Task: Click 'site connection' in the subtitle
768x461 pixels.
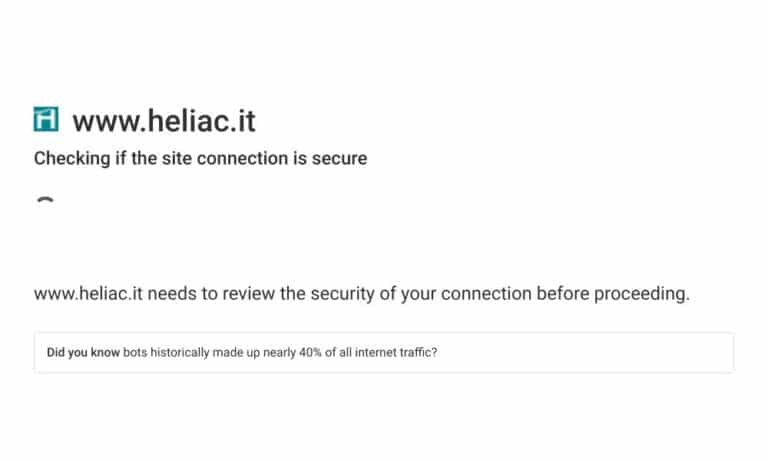Action: [x=225, y=158]
